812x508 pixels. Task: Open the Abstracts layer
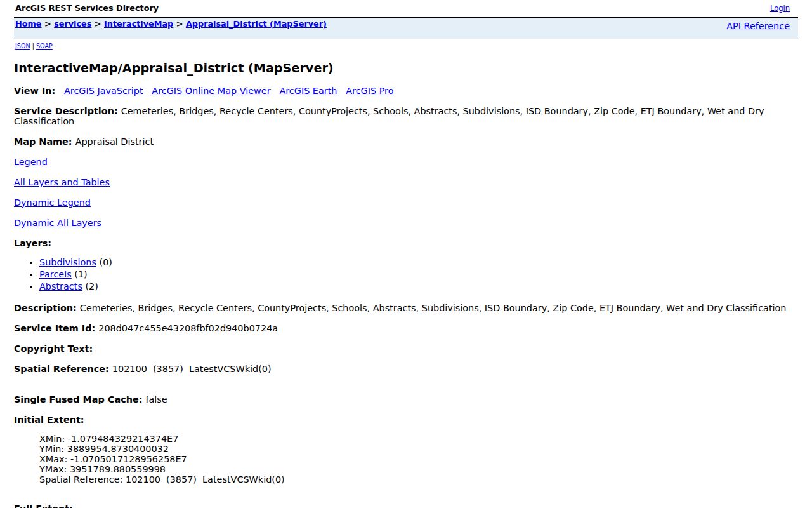[61, 286]
